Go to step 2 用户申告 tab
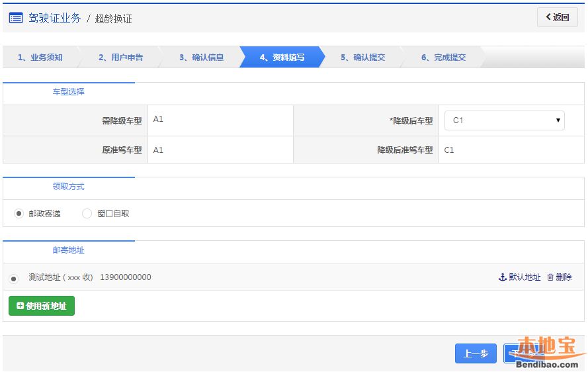The width and height of the screenshot is (588, 372). point(120,58)
